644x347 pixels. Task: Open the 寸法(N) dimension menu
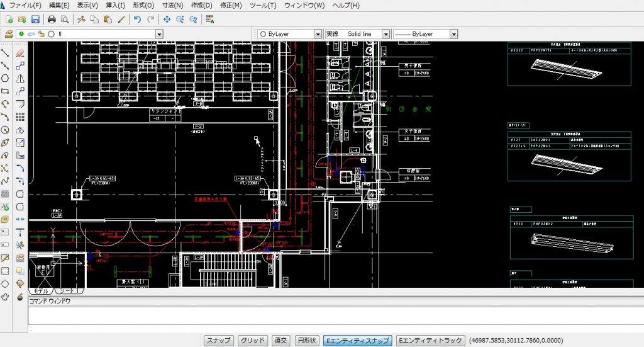click(x=172, y=6)
